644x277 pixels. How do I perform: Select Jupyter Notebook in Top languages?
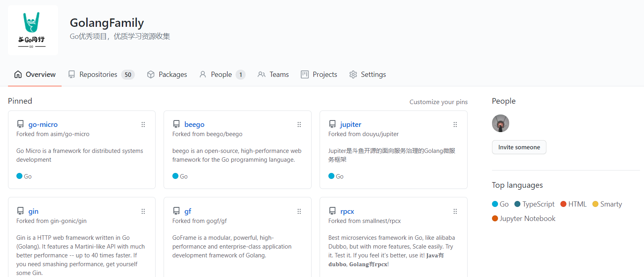tap(524, 219)
